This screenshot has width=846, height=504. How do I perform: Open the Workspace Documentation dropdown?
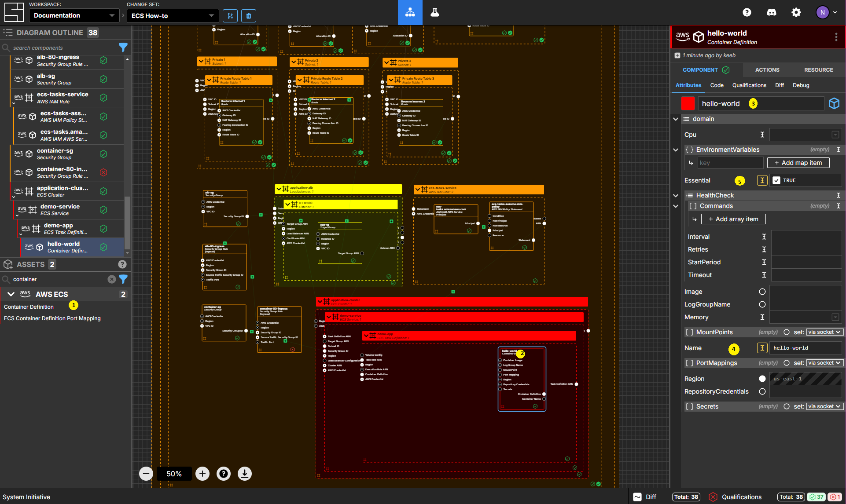74,15
